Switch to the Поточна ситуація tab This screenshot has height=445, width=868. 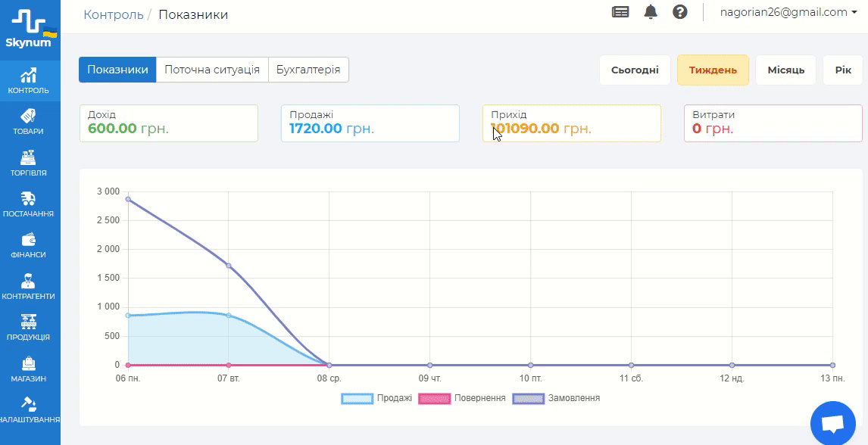pyautogui.click(x=212, y=70)
